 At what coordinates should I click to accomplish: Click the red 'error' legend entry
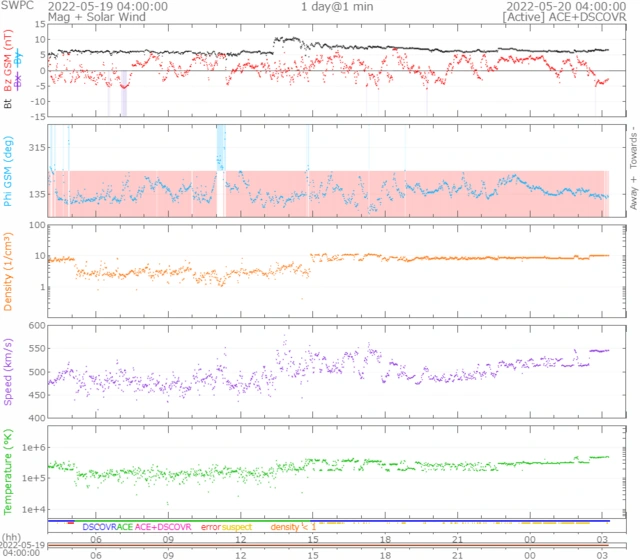[211, 526]
